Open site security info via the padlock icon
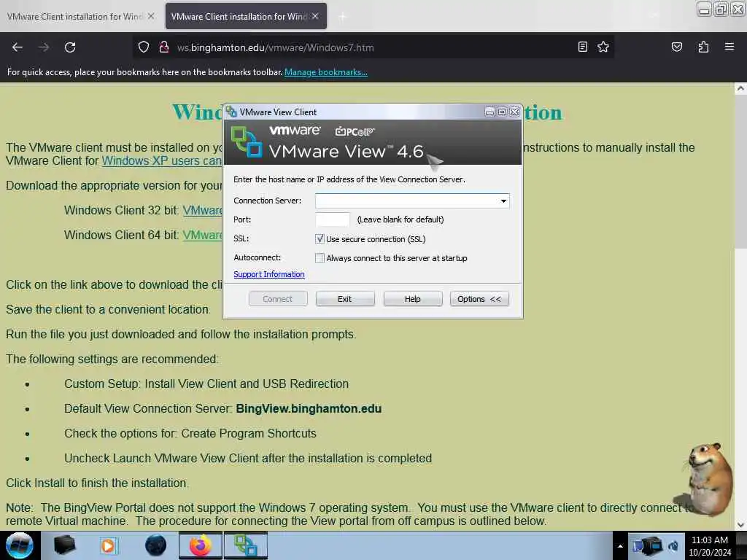The height and width of the screenshot is (560, 747). (164, 47)
